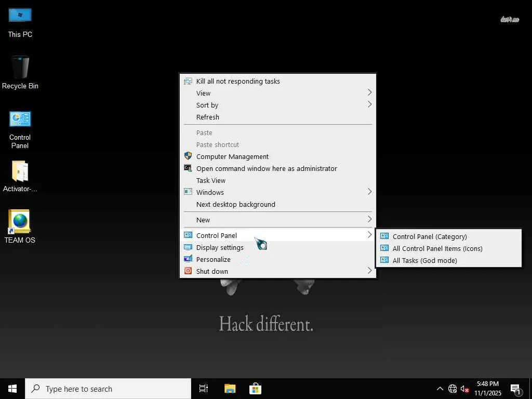Click the shield icon beside Computer Management
The image size is (532, 399).
tap(188, 156)
